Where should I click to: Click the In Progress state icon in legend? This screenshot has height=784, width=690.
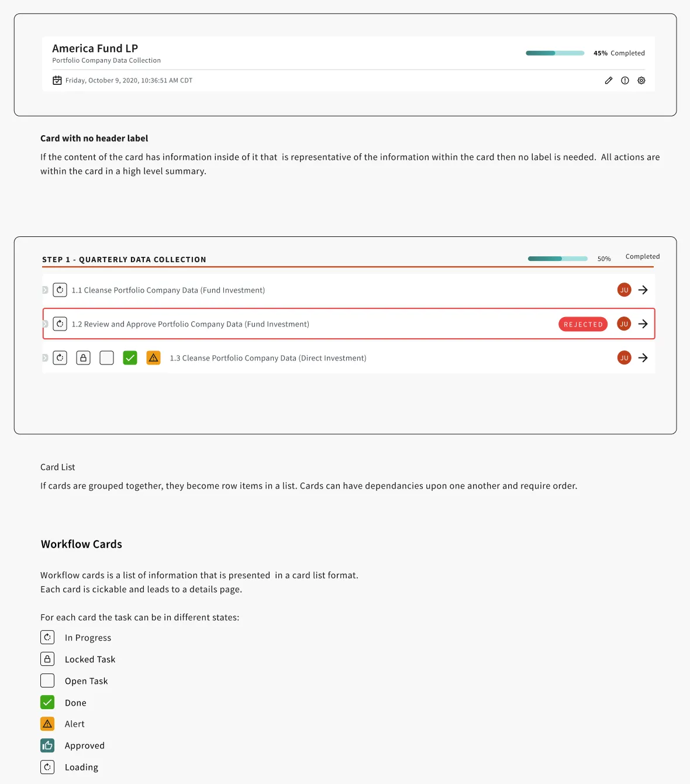click(47, 638)
